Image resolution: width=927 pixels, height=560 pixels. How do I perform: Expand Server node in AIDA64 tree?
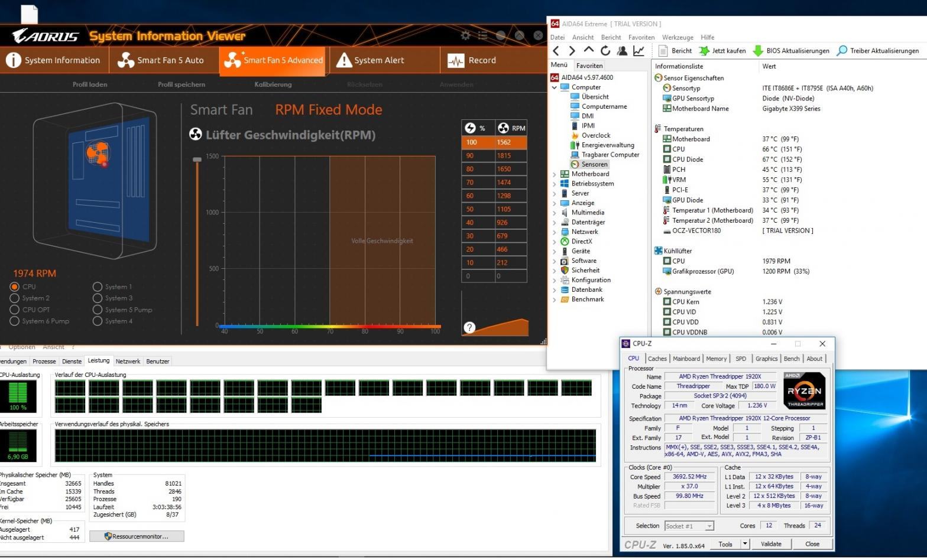pyautogui.click(x=555, y=193)
